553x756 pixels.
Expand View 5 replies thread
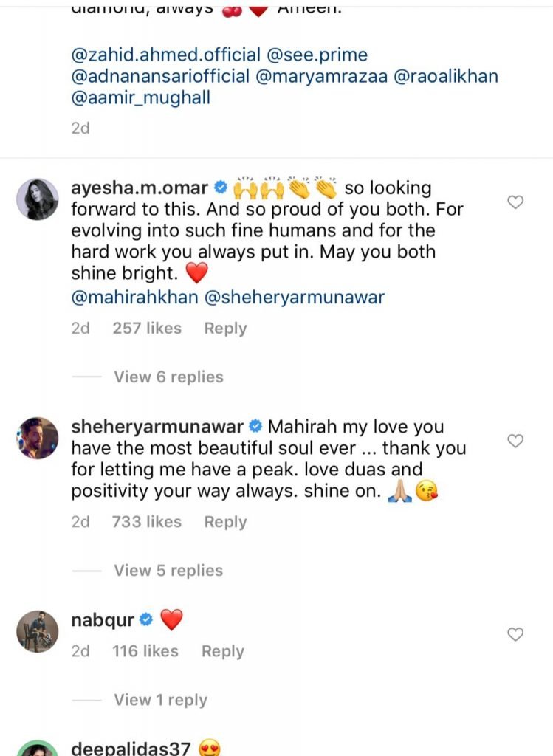(168, 571)
